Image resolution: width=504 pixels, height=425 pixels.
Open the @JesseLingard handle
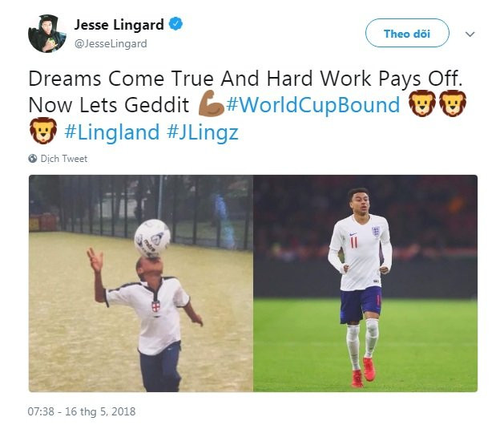(x=111, y=43)
